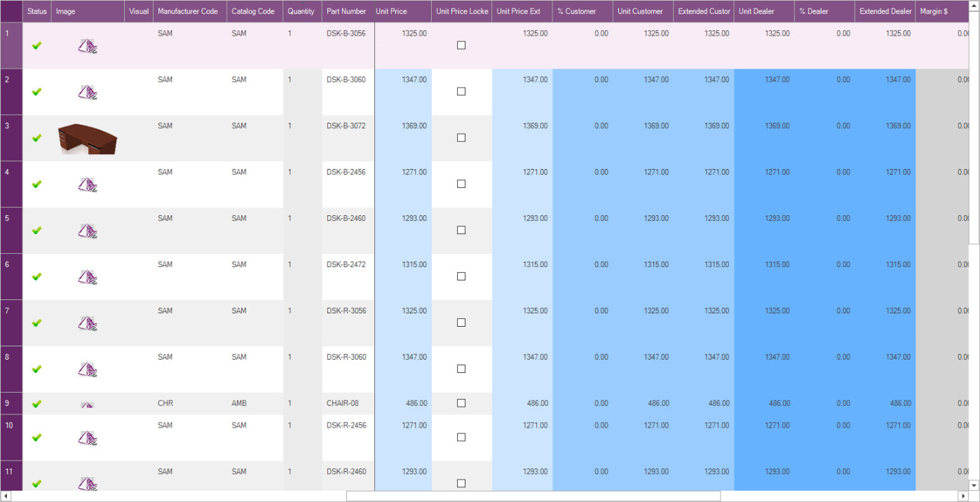
Task: Toggle Unit Price Locked checkbox for DSK-B-2472
Action: (461, 277)
